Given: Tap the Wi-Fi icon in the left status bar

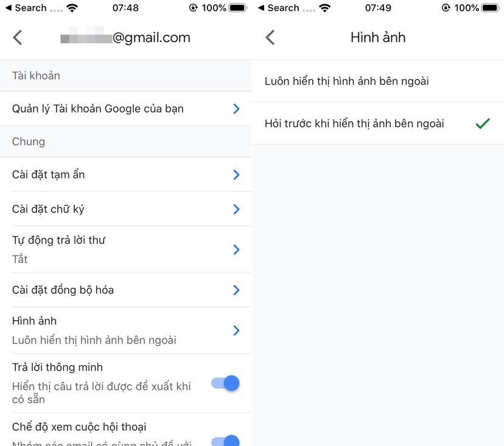Looking at the screenshot, I should pyautogui.click(x=72, y=8).
